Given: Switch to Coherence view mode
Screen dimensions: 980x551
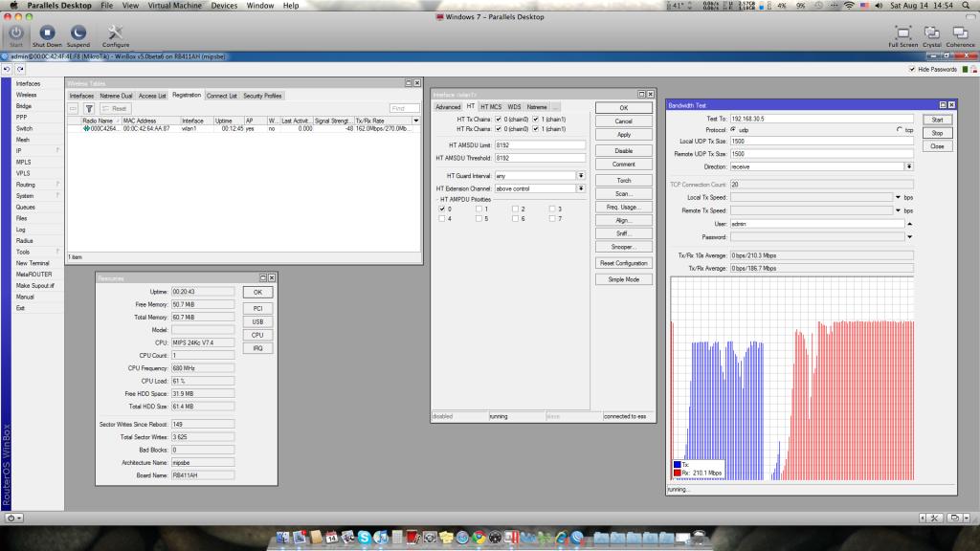Looking at the screenshot, I should [x=960, y=33].
